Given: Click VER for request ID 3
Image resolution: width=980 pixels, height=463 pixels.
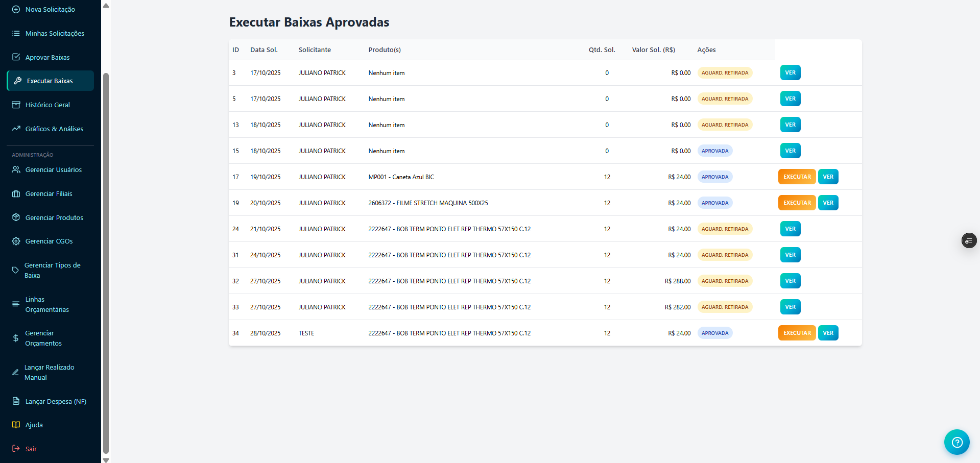Looking at the screenshot, I should click(790, 73).
